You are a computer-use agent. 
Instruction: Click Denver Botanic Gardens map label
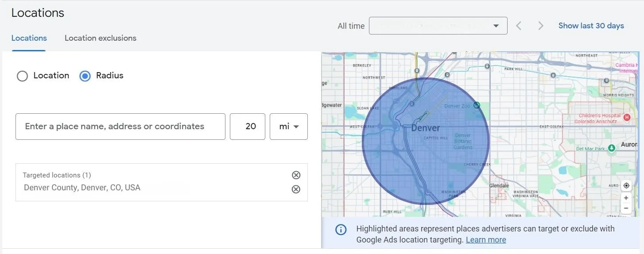[x=463, y=142]
